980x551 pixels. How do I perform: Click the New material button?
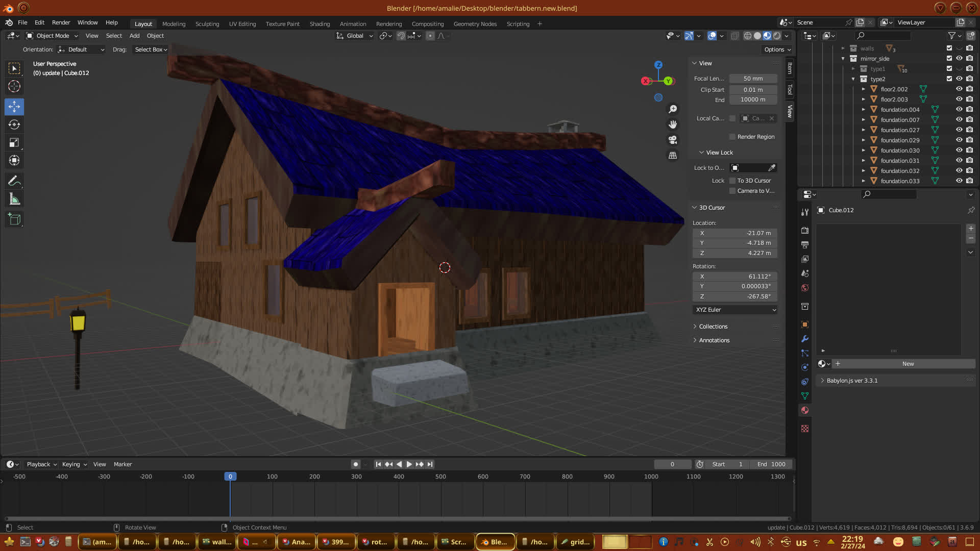pos(908,364)
